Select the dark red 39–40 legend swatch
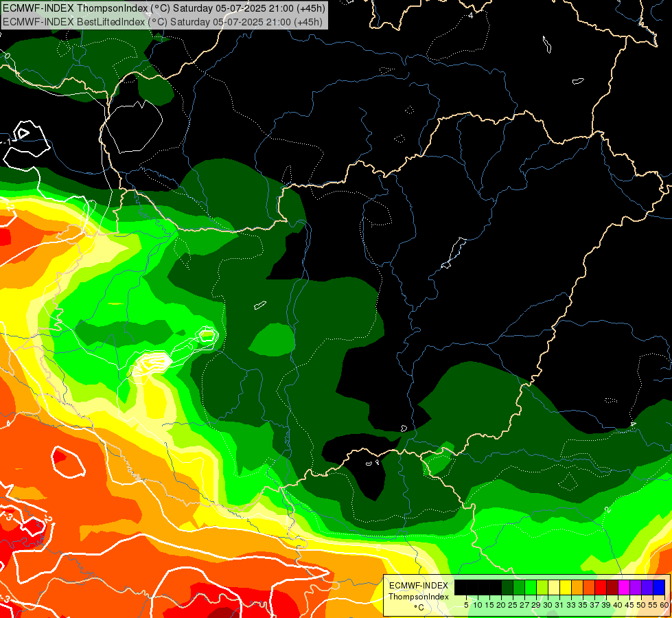The image size is (672, 618). tap(612, 587)
